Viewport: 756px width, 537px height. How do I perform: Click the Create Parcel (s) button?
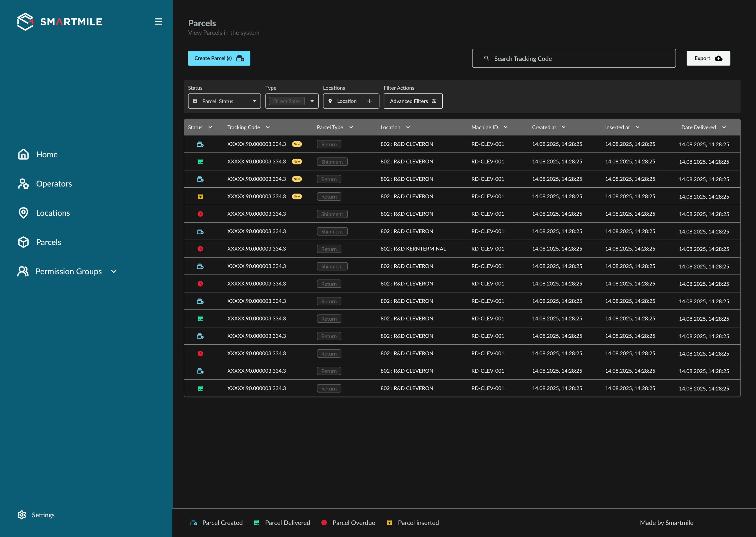click(219, 58)
